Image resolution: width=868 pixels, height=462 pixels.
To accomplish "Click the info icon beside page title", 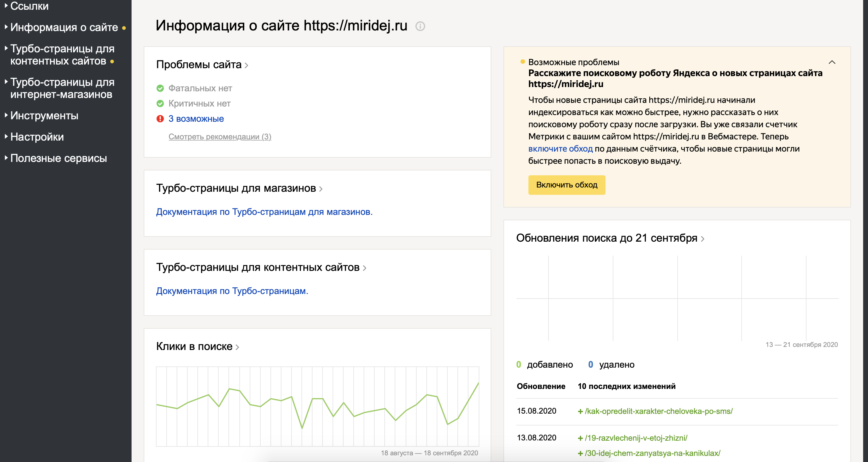I will pyautogui.click(x=420, y=26).
